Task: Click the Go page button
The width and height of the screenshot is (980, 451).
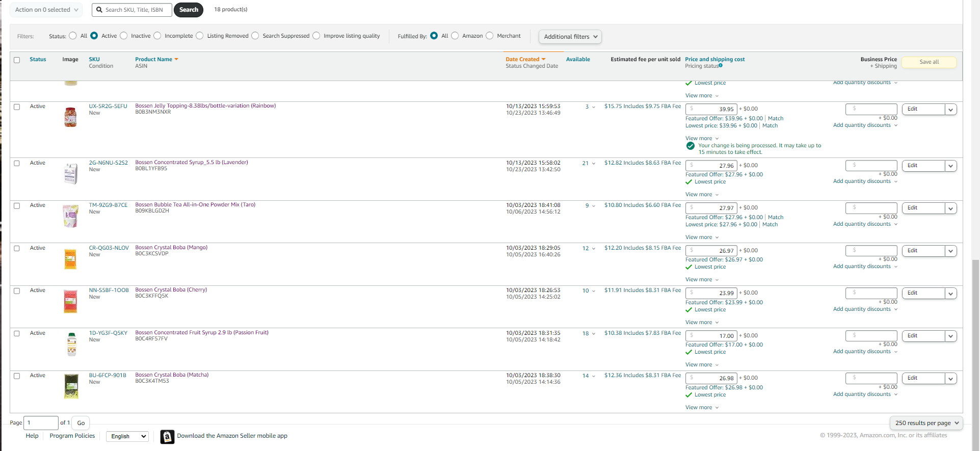Action: click(x=81, y=423)
